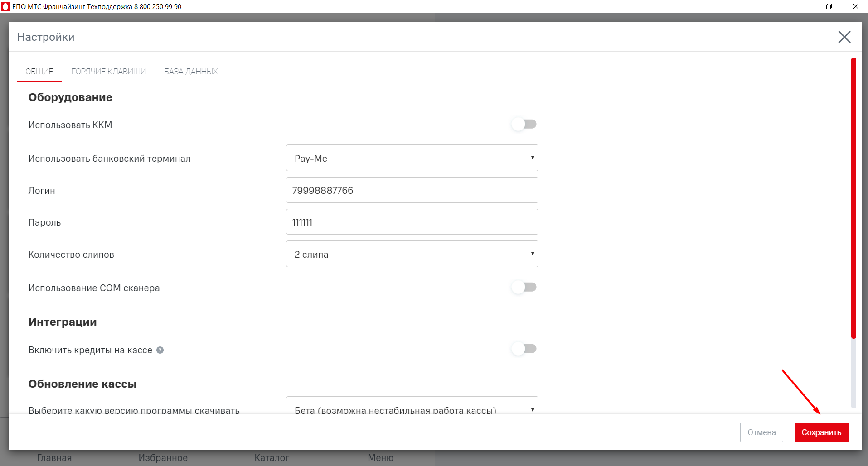Close the Настройки dialog with the X icon
The width and height of the screenshot is (868, 466).
pos(844,37)
